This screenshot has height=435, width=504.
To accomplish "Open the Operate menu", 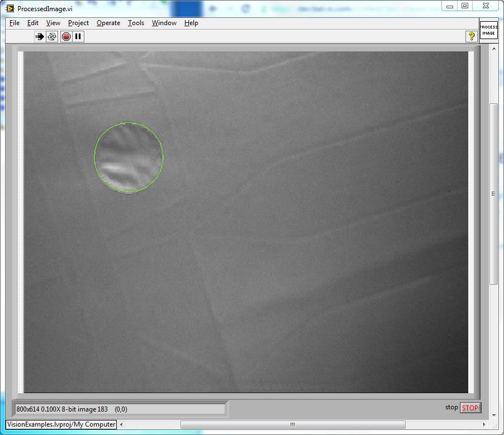I will (x=108, y=23).
